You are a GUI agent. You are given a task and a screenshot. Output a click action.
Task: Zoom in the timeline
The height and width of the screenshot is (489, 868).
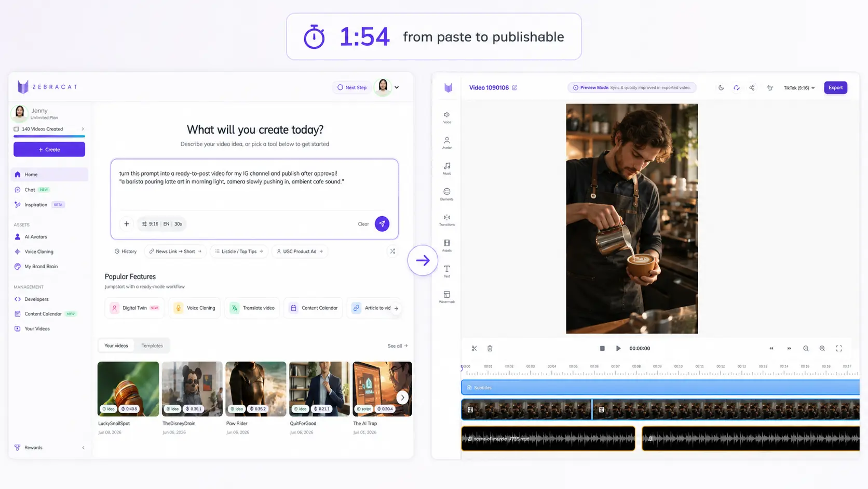(x=822, y=348)
